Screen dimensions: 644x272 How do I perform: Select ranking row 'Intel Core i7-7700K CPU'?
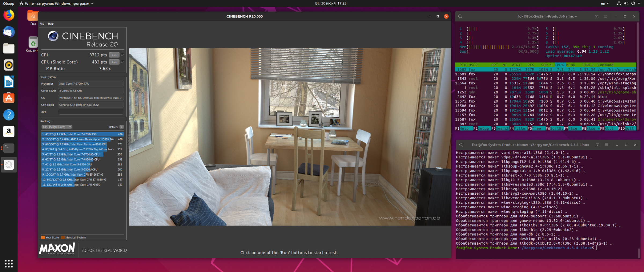(82, 134)
